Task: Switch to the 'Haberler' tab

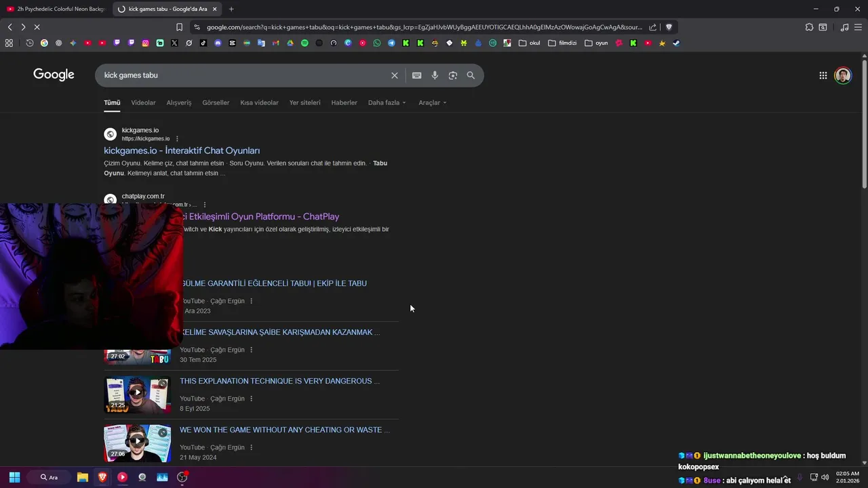Action: pos(344,103)
